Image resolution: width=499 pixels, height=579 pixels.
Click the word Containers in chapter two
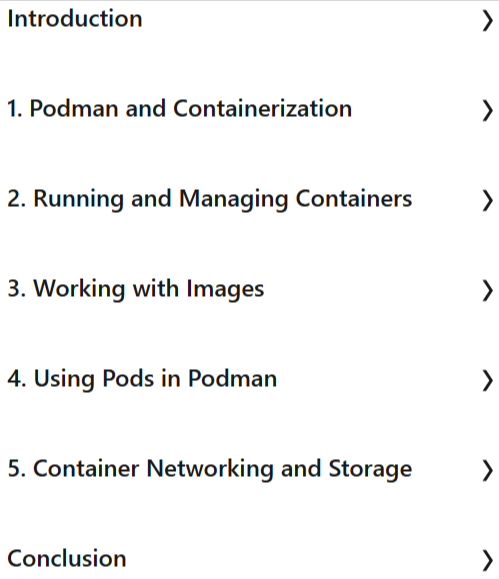354,199
